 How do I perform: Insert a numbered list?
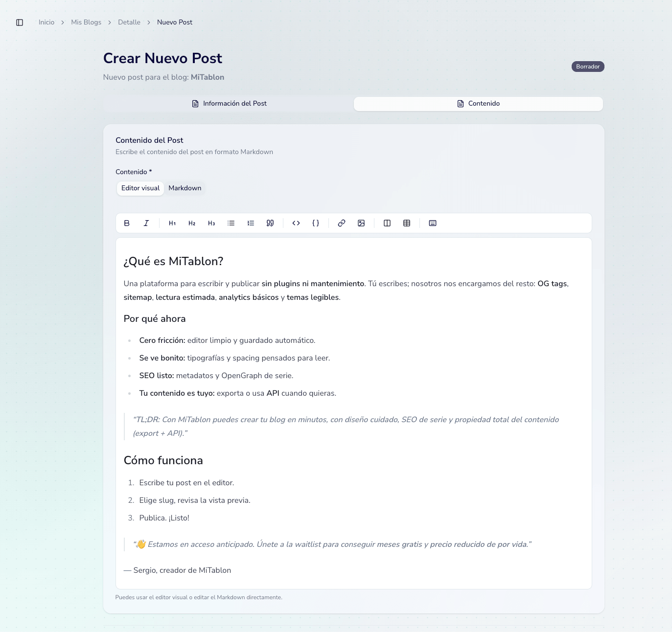pyautogui.click(x=251, y=223)
